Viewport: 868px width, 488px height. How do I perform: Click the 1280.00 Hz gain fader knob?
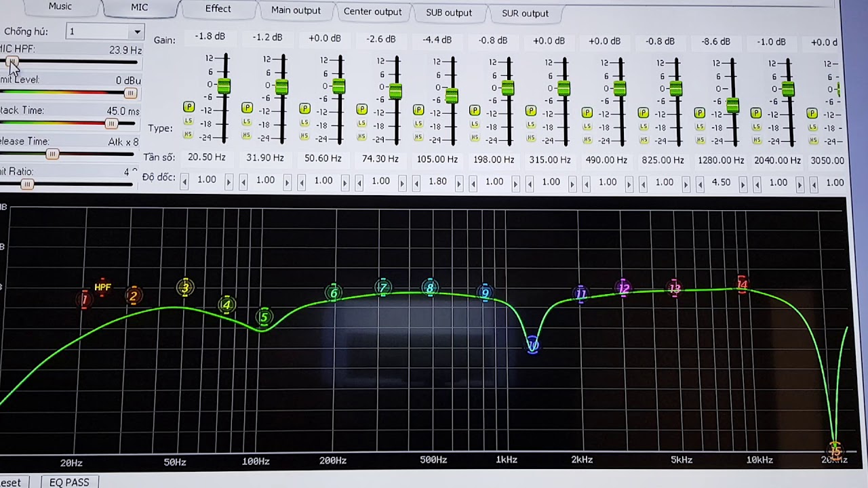point(732,104)
